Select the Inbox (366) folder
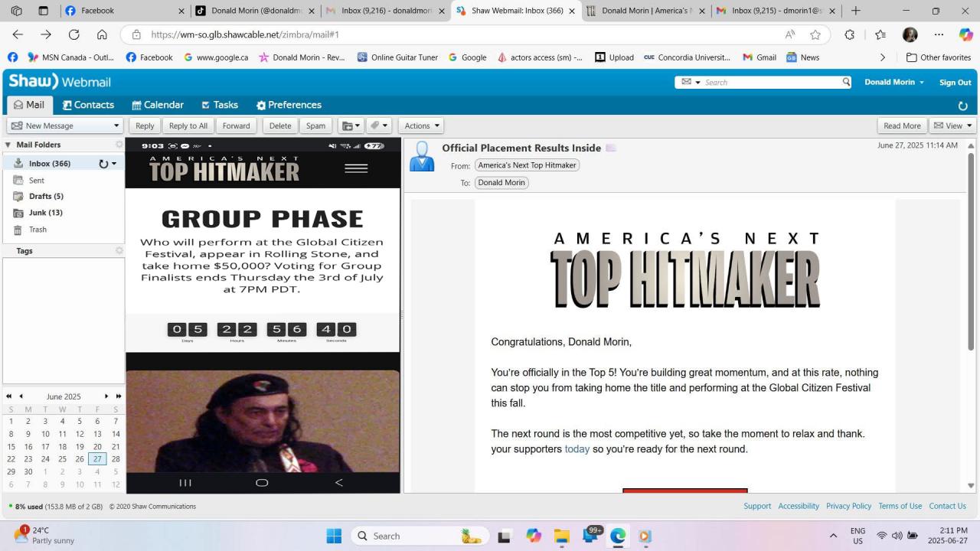 tap(50, 163)
